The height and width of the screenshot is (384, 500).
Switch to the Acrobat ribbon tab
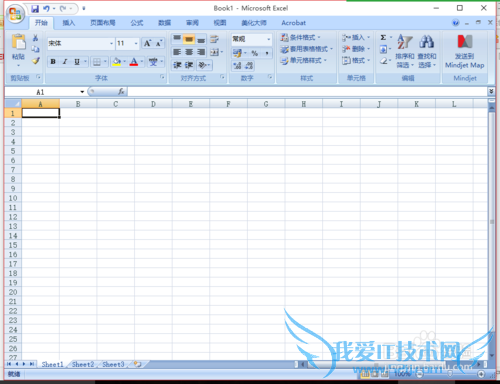point(293,23)
